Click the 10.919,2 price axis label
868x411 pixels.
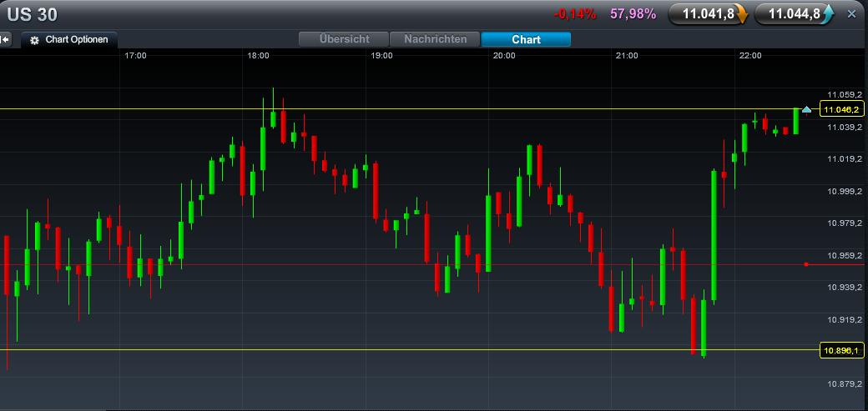click(x=844, y=320)
